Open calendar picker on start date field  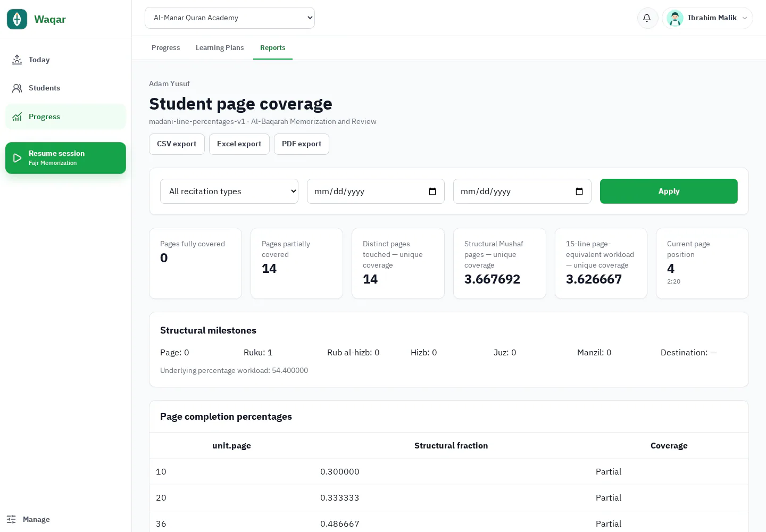click(432, 191)
